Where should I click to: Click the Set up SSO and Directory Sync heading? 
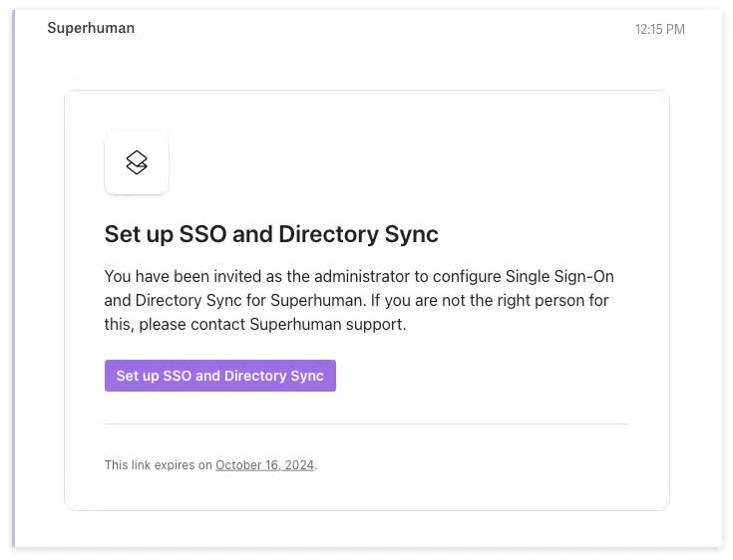tap(271, 234)
